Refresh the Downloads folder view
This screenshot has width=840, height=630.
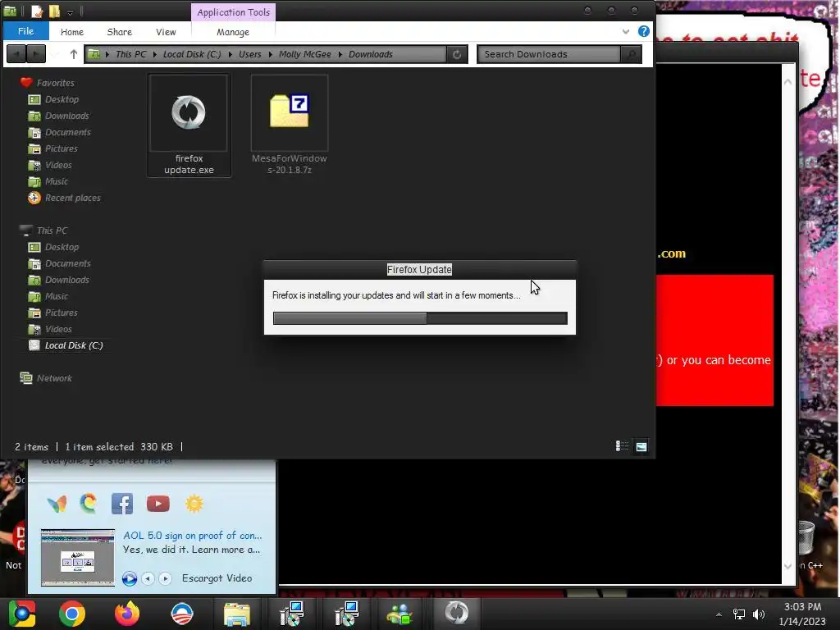tap(457, 54)
